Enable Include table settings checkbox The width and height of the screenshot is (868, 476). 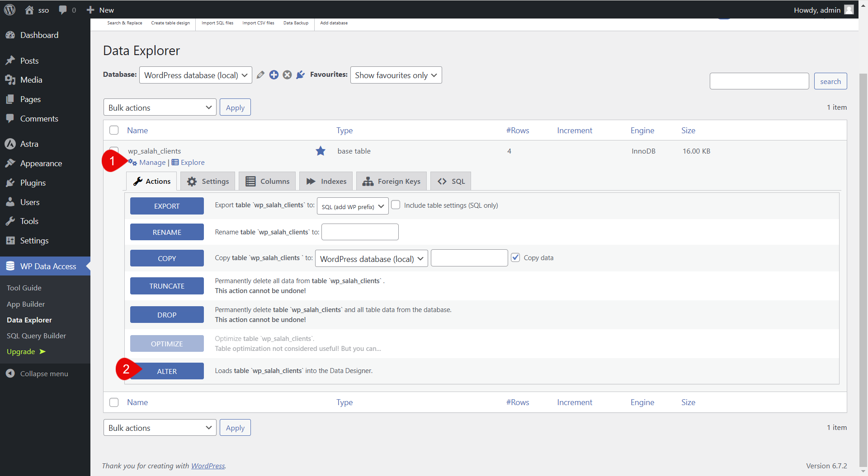coord(396,205)
